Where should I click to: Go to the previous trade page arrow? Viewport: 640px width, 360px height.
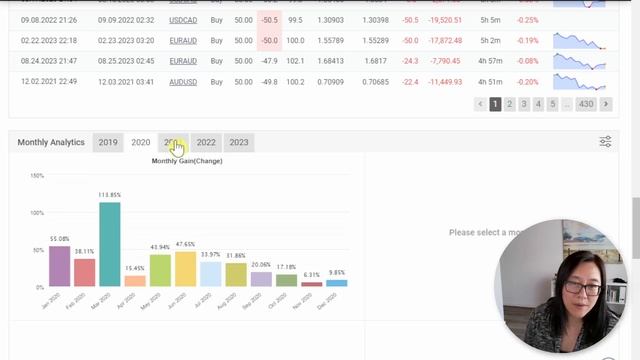[480, 104]
